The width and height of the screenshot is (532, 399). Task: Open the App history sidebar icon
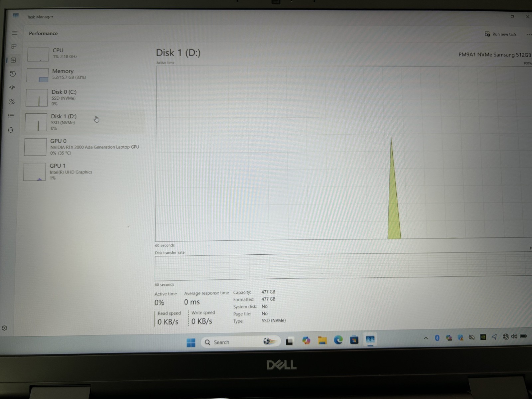tap(13, 74)
